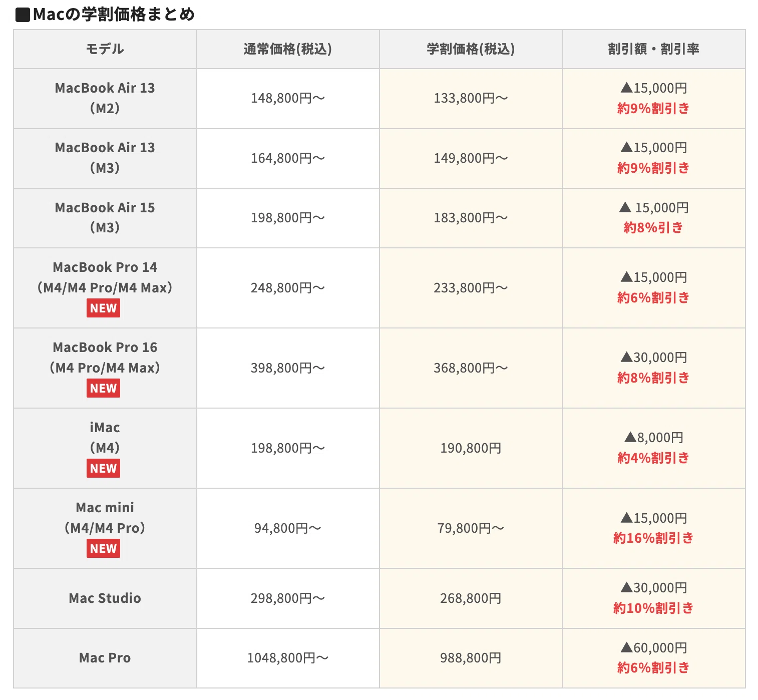Click the regular price "164,800円〜"
758x700 pixels.
(288, 158)
